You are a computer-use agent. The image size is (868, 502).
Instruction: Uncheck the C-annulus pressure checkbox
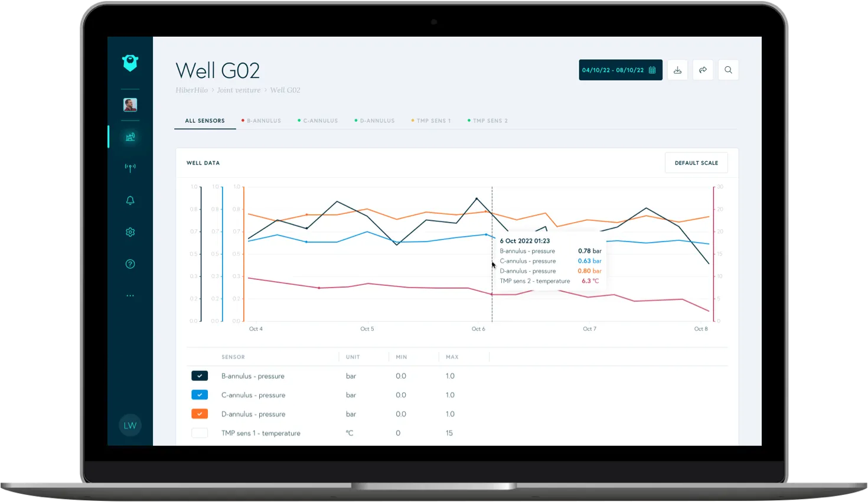[200, 395]
